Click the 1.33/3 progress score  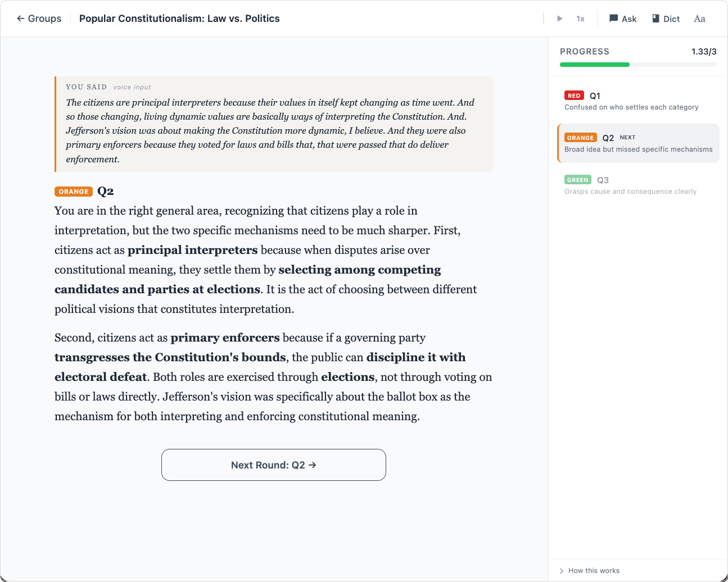click(704, 51)
